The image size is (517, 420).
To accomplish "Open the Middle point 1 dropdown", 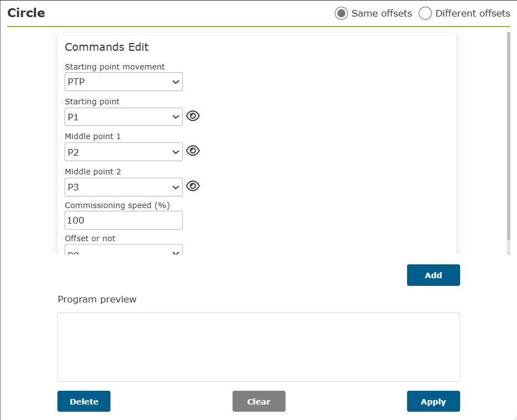I will click(124, 152).
